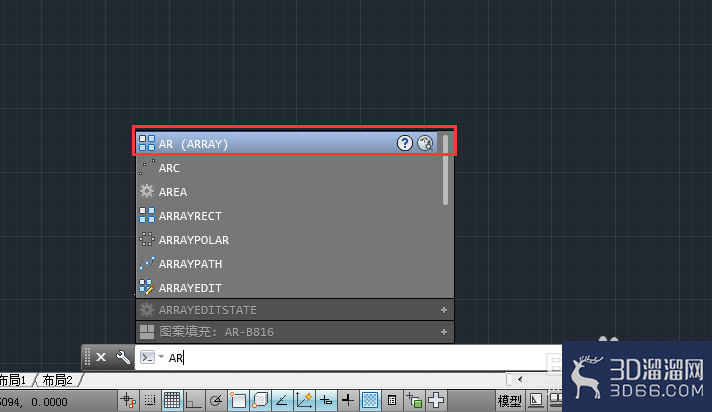Open the recent commands dropdown
Screen dimensions: 712x412
[x=161, y=357]
